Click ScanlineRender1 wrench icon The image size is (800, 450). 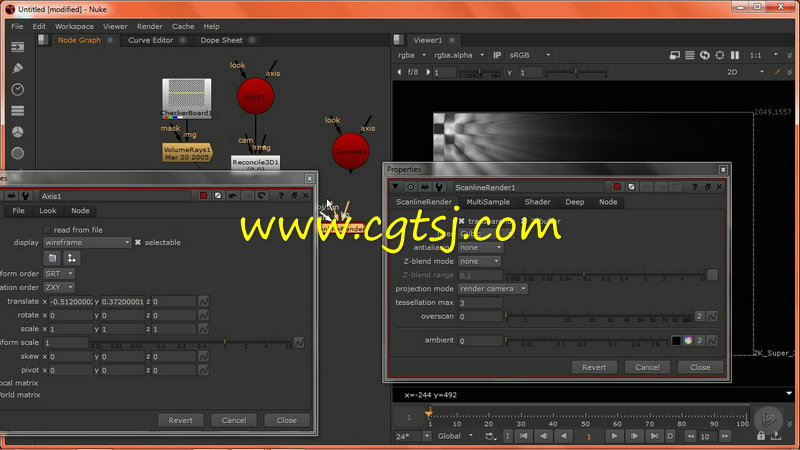tap(439, 187)
